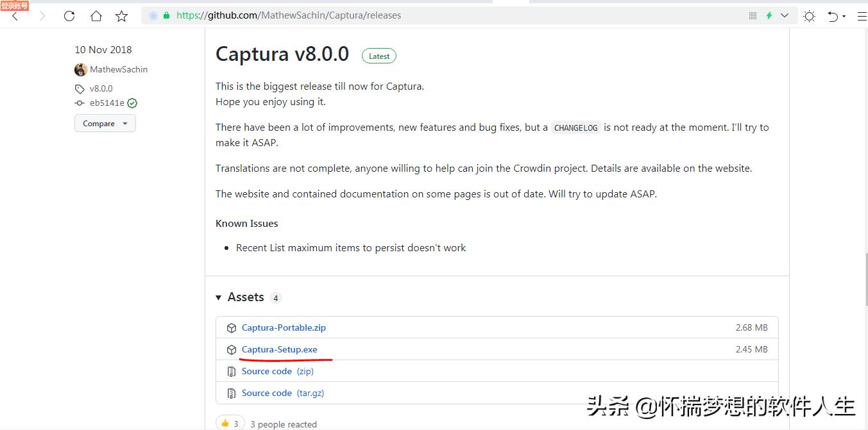Image resolution: width=868 pixels, height=430 pixels.
Task: Go back to the previous page
Action: click(x=15, y=16)
